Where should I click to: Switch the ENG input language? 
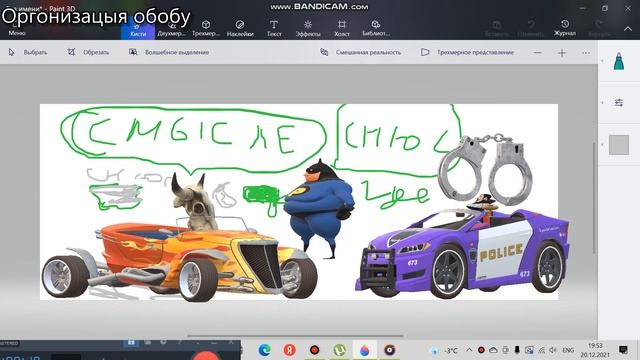pyautogui.click(x=568, y=350)
